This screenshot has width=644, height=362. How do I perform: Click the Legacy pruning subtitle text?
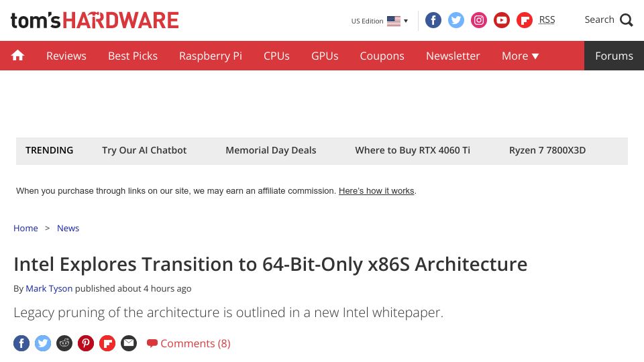pyautogui.click(x=228, y=313)
